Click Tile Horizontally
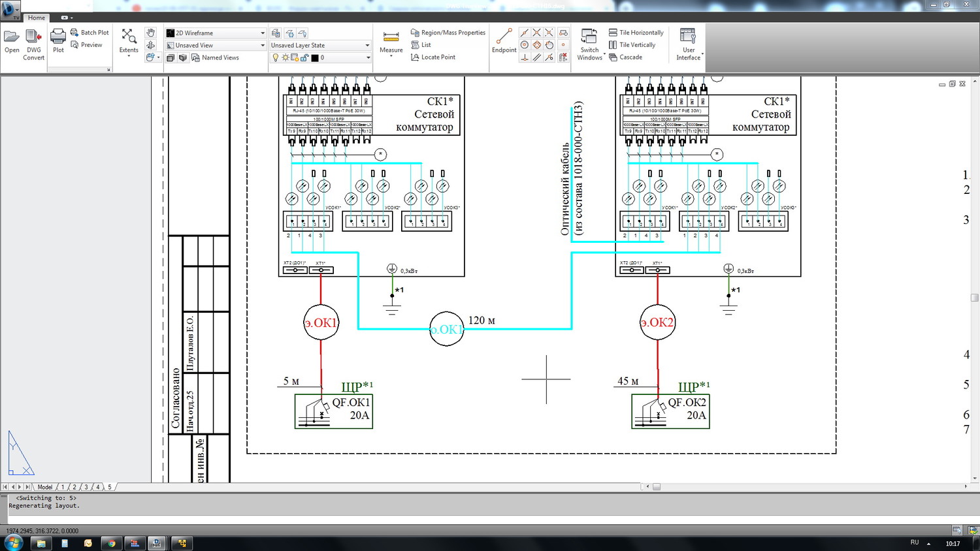Screen dimensions: 980x551 click(x=636, y=33)
